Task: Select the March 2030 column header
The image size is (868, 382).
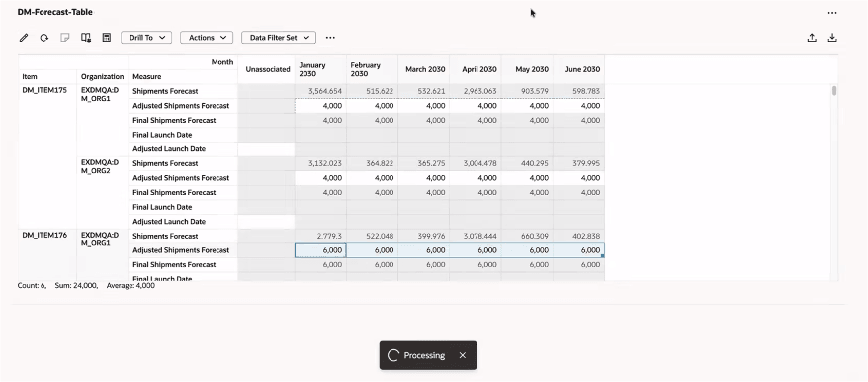Action: tap(423, 69)
